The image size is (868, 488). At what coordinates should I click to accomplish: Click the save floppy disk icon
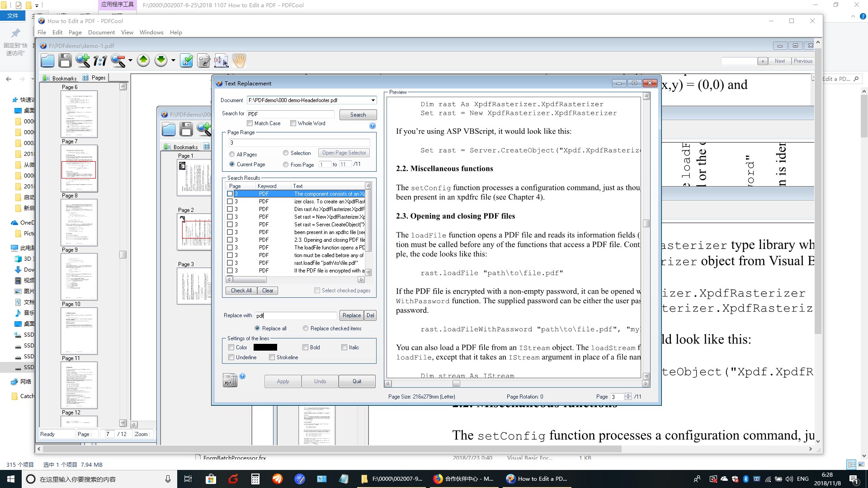pos(65,61)
